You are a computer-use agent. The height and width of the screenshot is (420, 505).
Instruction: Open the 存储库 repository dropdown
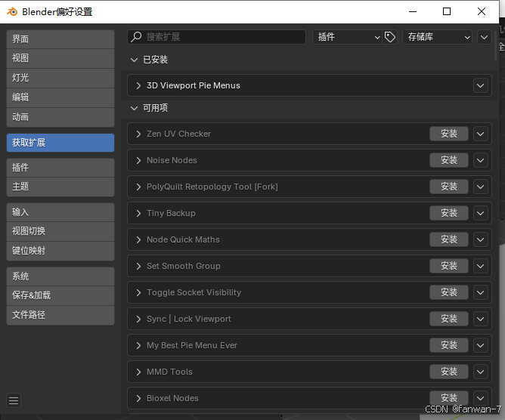(438, 37)
